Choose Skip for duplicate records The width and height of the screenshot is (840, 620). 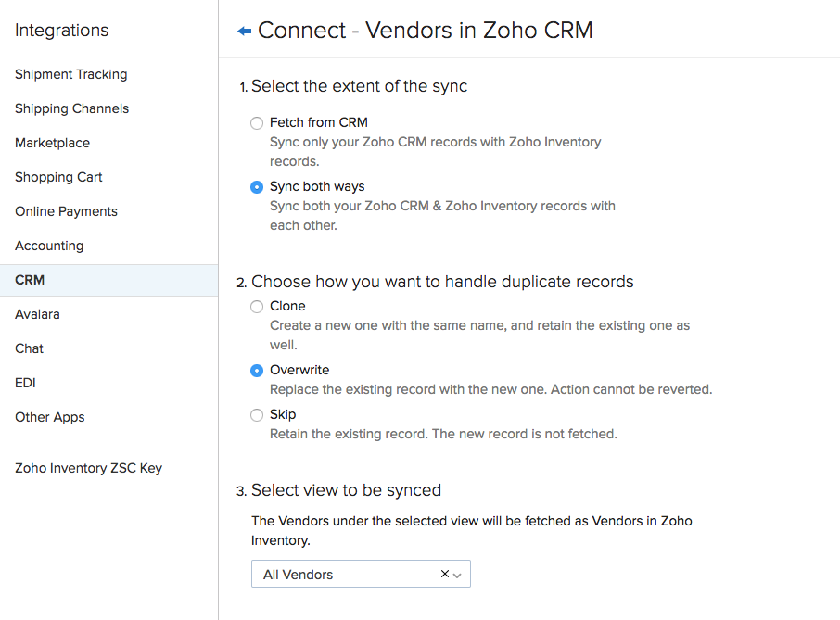coord(257,415)
